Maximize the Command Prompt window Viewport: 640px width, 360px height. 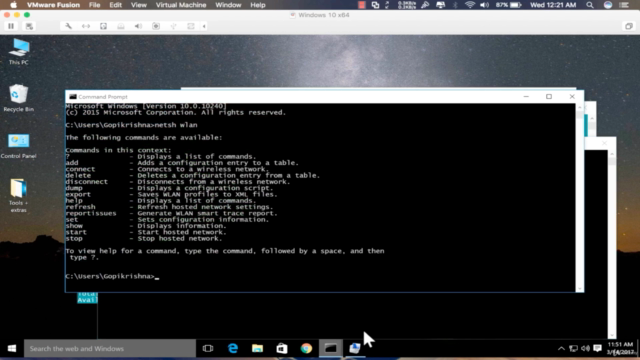tap(549, 97)
